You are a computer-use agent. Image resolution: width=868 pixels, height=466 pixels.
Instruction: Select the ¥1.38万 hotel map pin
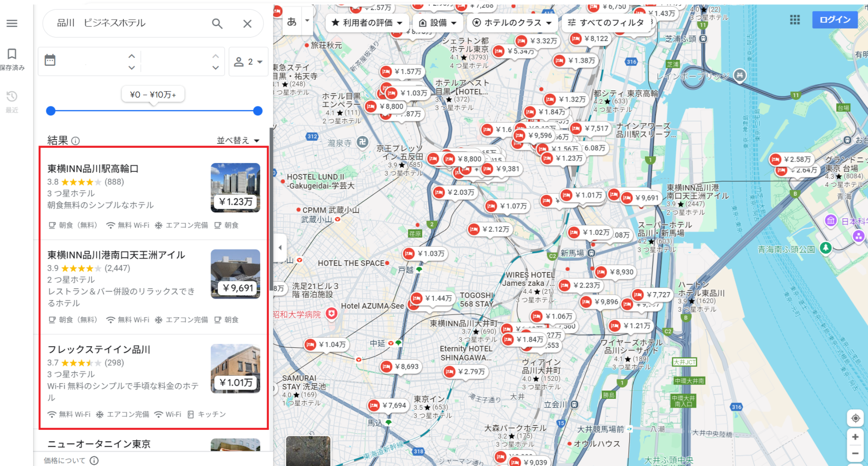575,61
